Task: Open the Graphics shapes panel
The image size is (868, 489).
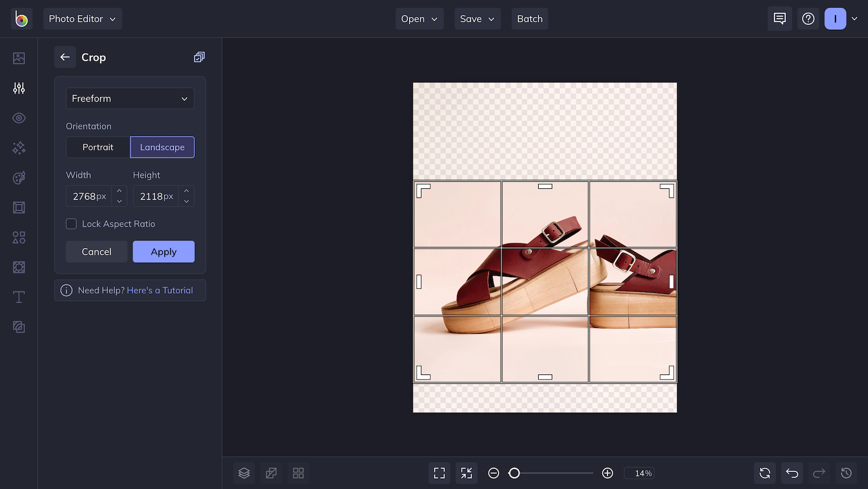Action: pos(19,237)
